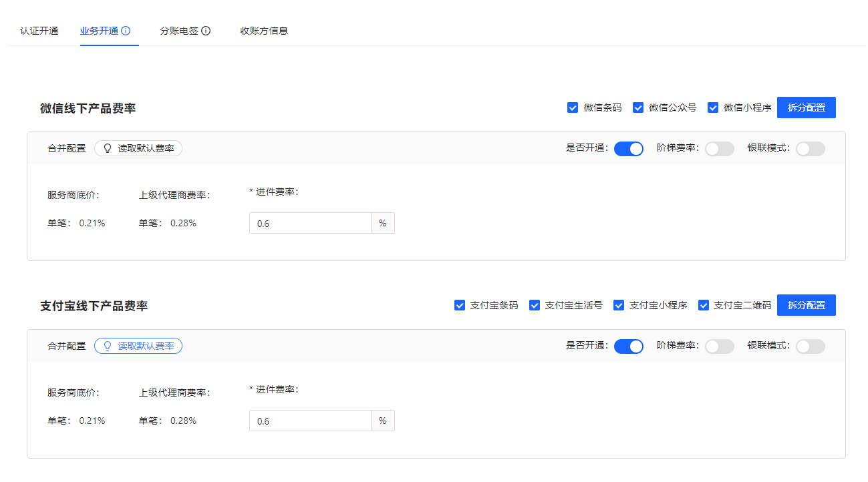Focus the WeChat 进件费率 input field
The height and width of the screenshot is (482, 868).
[x=310, y=224]
